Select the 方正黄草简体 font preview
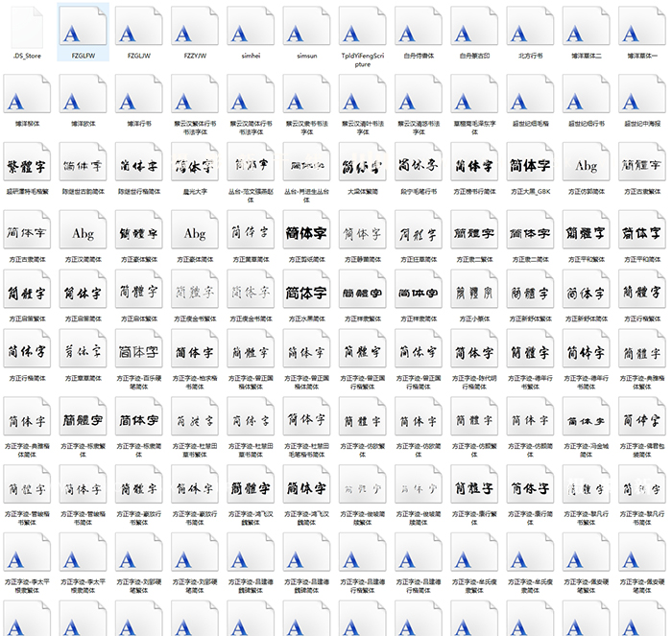The image size is (672, 636). click(x=251, y=230)
